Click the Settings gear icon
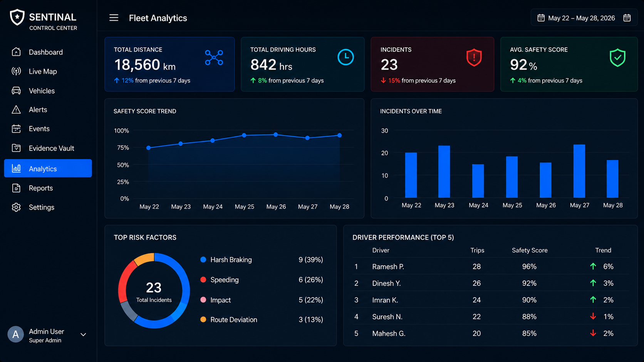The width and height of the screenshot is (644, 362). pos(16,207)
